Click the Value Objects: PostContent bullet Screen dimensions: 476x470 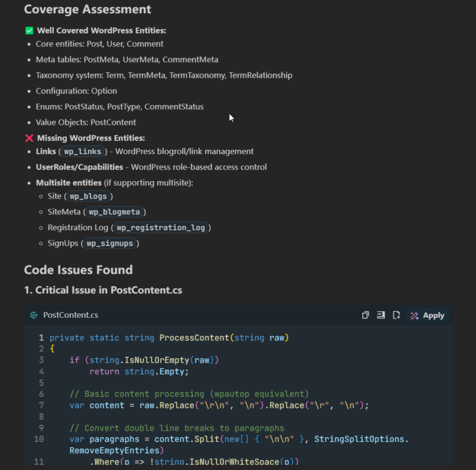tap(86, 123)
